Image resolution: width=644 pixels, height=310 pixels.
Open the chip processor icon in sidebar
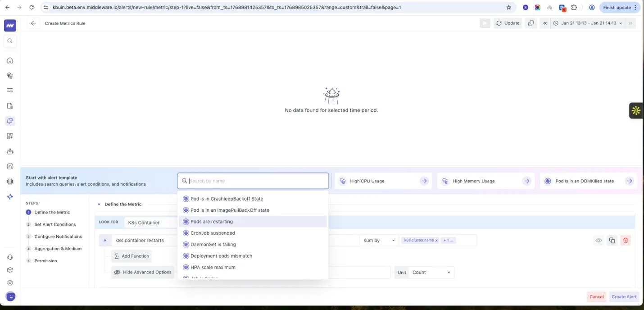pyautogui.click(x=10, y=182)
